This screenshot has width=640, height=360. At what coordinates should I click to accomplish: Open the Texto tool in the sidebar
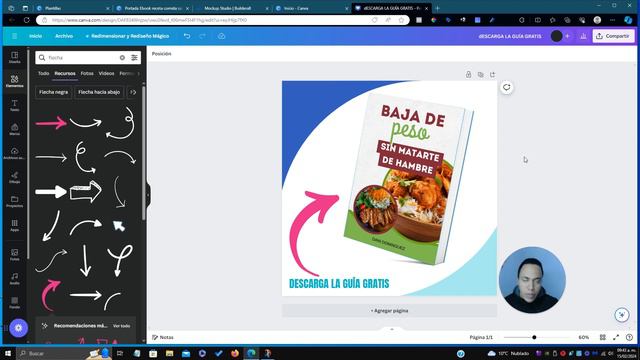coord(14,105)
